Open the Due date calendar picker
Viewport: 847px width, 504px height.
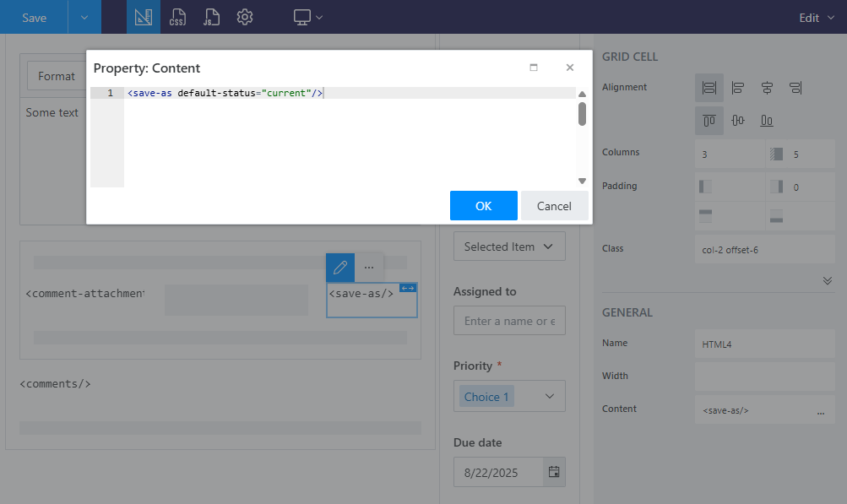[554, 472]
